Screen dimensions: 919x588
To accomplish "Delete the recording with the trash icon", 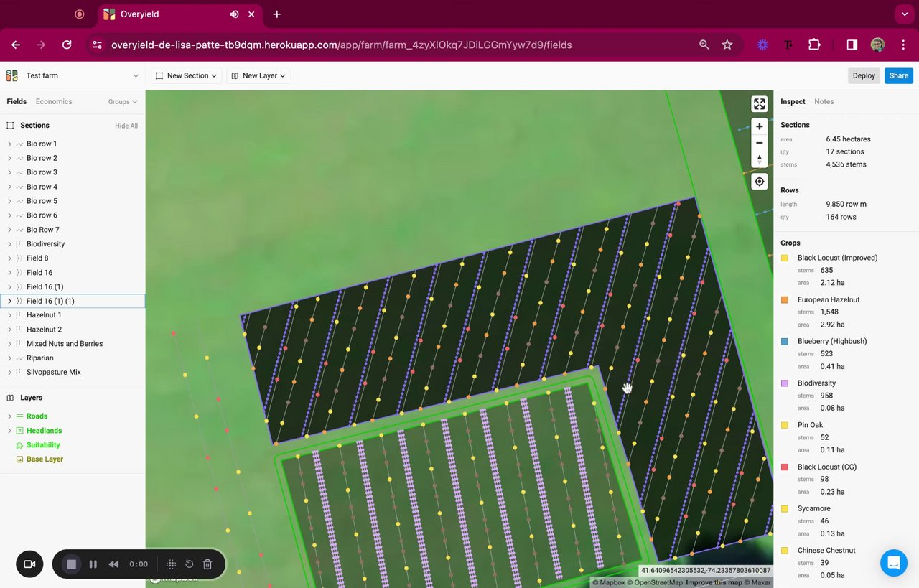I will tap(207, 564).
